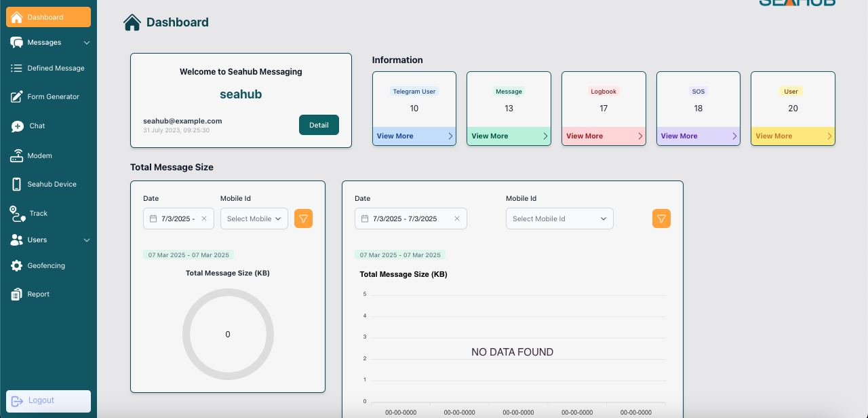Log out using the Logout button
Screen dimensions: 868x418
pos(48,400)
